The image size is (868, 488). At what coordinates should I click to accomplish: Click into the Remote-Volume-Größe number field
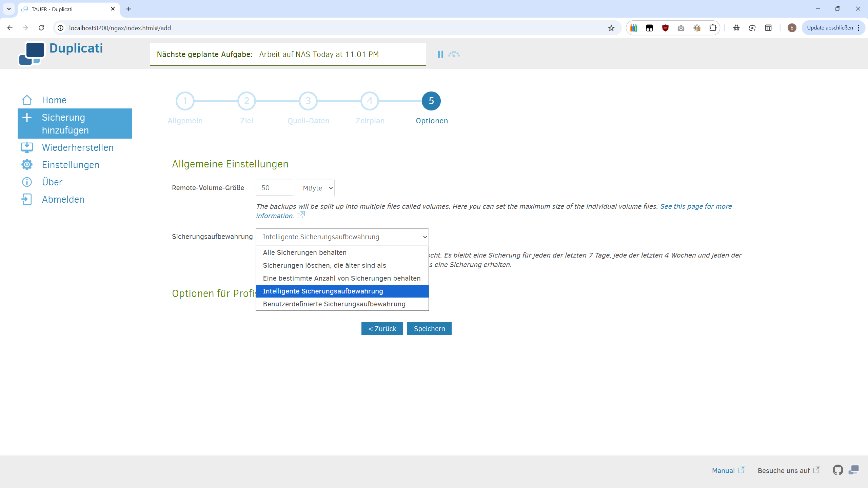(274, 188)
